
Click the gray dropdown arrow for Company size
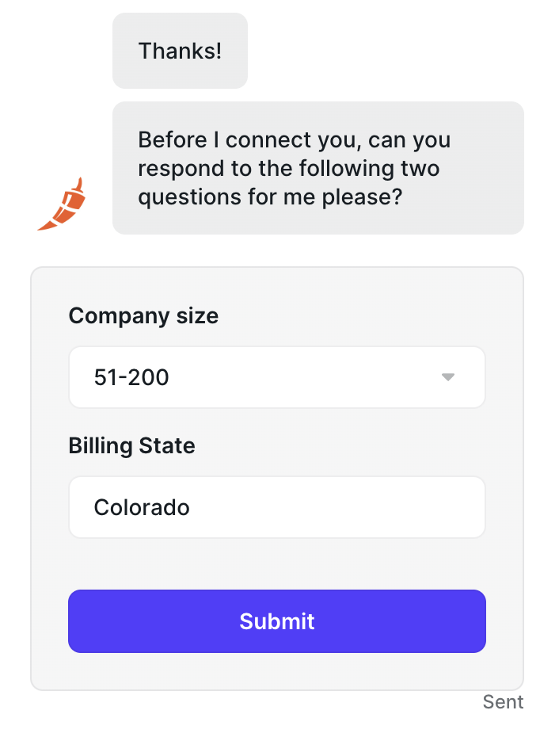(448, 377)
